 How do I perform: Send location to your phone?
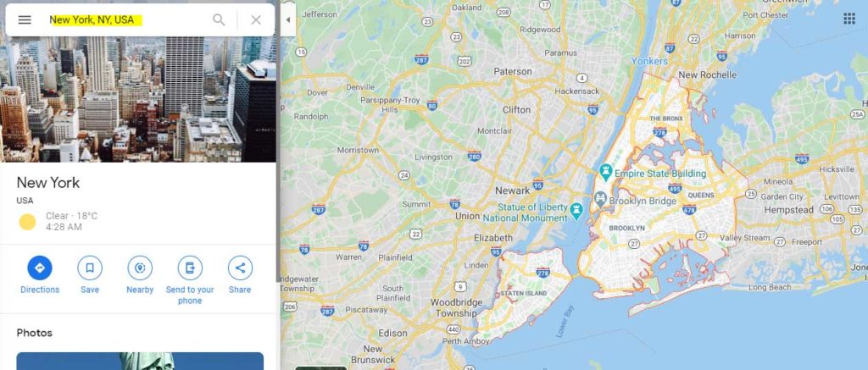(190, 280)
